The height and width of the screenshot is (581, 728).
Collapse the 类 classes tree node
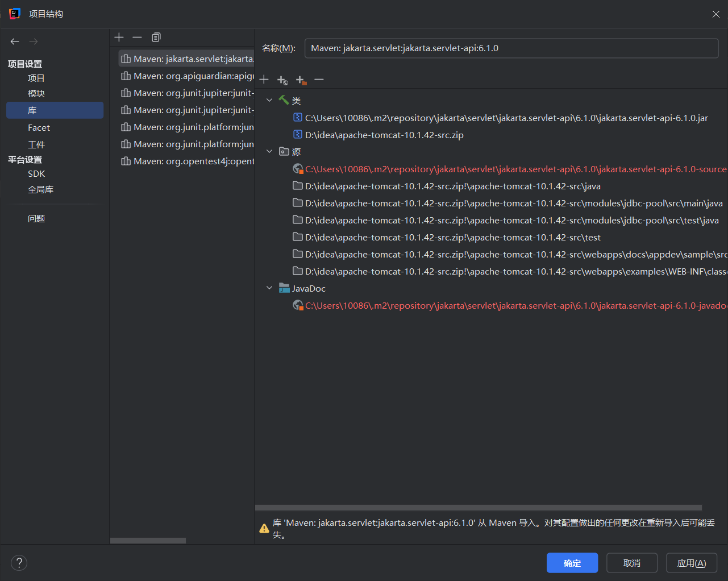click(x=269, y=101)
